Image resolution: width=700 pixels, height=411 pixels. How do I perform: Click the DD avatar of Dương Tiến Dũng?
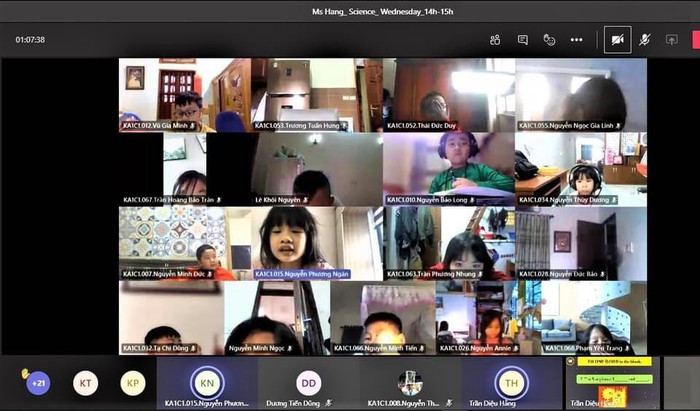click(x=308, y=383)
